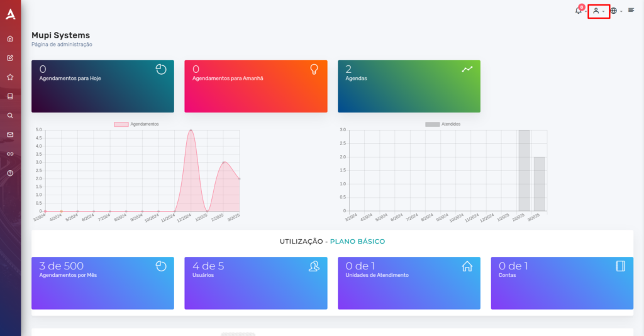The height and width of the screenshot is (336, 644).
Task: Open the Agendamentos para Amanhã card
Action: coord(256,86)
